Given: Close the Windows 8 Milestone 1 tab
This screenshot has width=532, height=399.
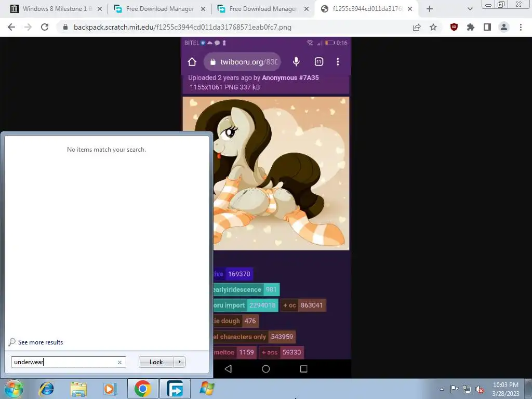Looking at the screenshot, I should coord(100,9).
